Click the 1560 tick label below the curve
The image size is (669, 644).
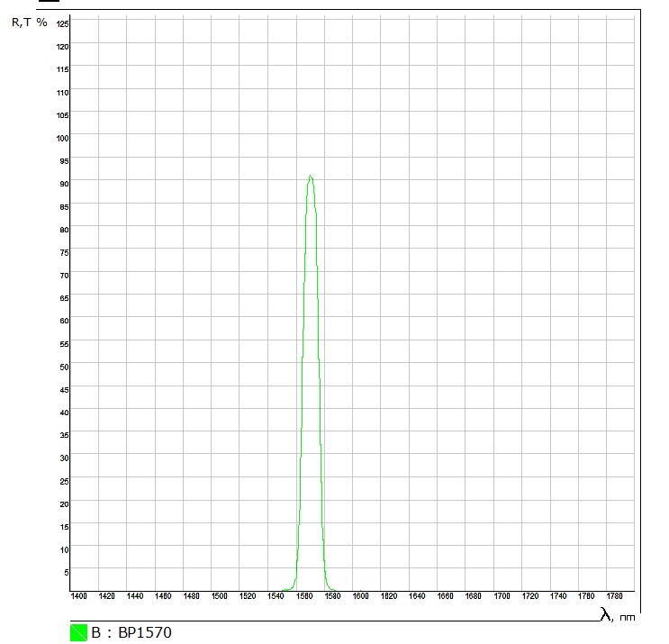pos(304,596)
